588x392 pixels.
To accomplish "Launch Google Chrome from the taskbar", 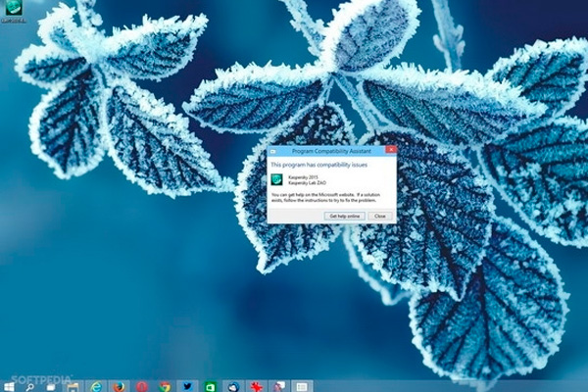I will point(165,386).
